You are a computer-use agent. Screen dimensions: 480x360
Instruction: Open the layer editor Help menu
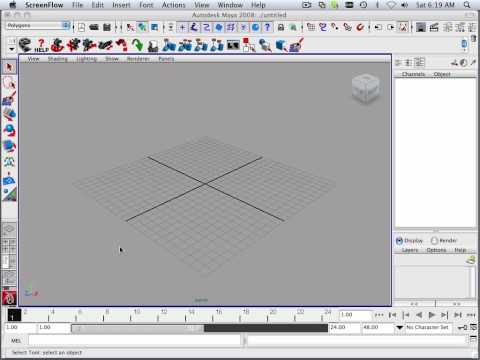coord(460,250)
